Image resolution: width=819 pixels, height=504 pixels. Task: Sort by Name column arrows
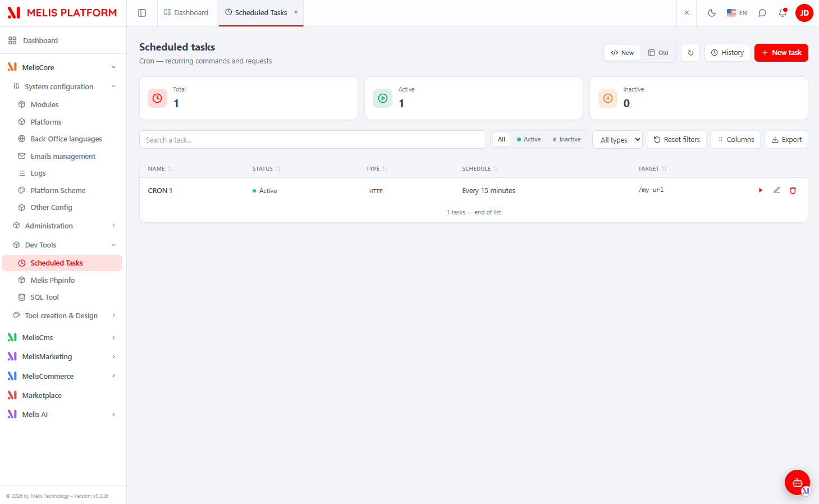pos(170,169)
